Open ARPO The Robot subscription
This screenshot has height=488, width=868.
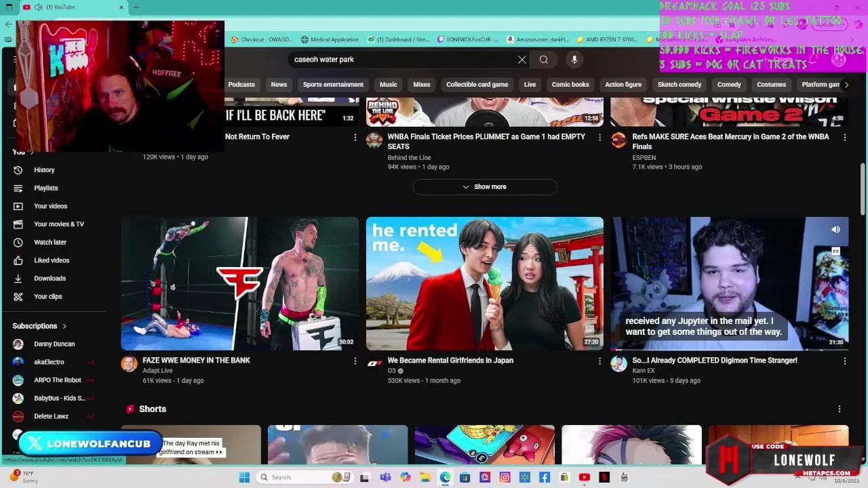[57, 380]
